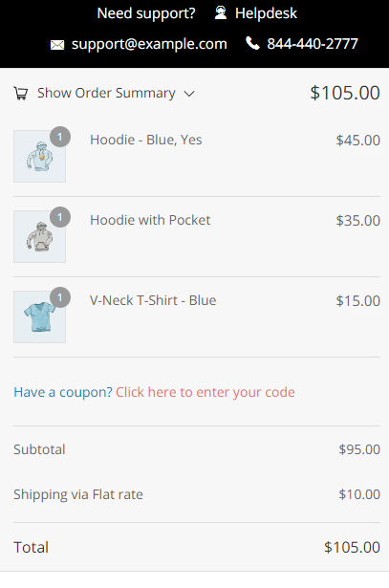This screenshot has height=588, width=389.
Task: Click the Have a coupon? text
Action: 63,392
